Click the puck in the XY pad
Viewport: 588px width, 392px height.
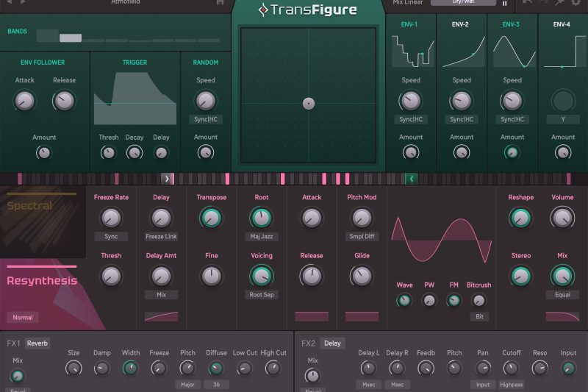click(309, 104)
